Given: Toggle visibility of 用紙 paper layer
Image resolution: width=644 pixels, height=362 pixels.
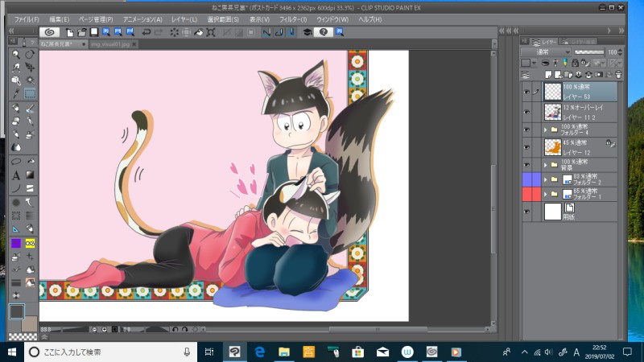Looking at the screenshot, I should (x=526, y=212).
